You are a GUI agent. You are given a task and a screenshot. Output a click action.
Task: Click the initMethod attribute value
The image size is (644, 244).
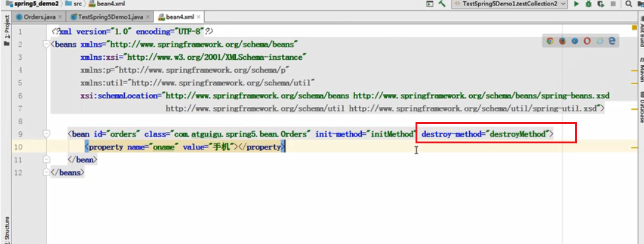392,134
